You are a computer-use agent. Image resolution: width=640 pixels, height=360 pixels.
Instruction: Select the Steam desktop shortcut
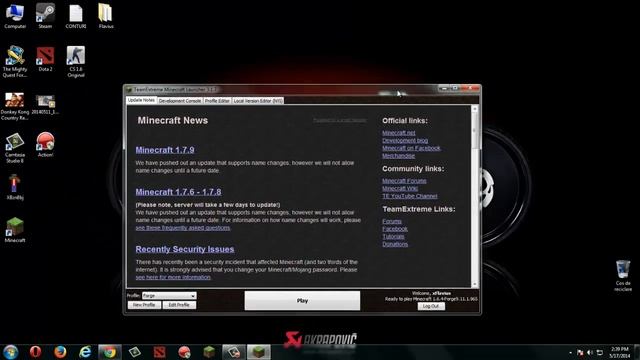(45, 16)
